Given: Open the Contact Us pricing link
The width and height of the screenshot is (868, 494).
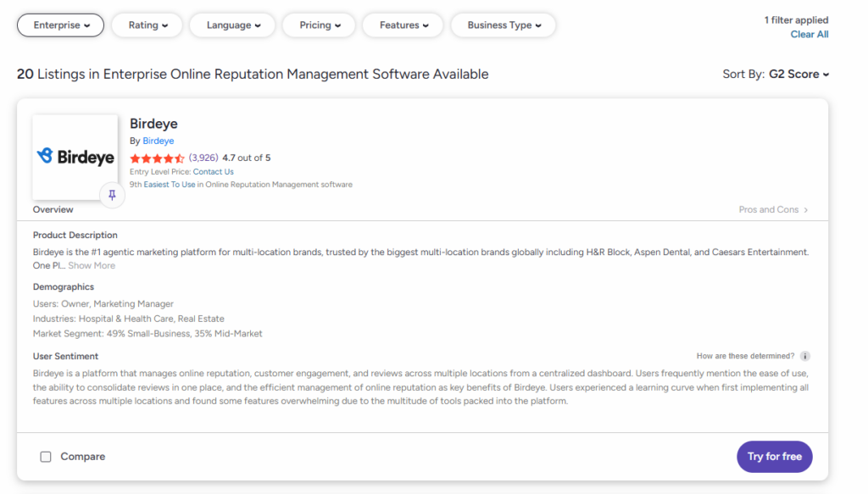Looking at the screenshot, I should point(213,172).
